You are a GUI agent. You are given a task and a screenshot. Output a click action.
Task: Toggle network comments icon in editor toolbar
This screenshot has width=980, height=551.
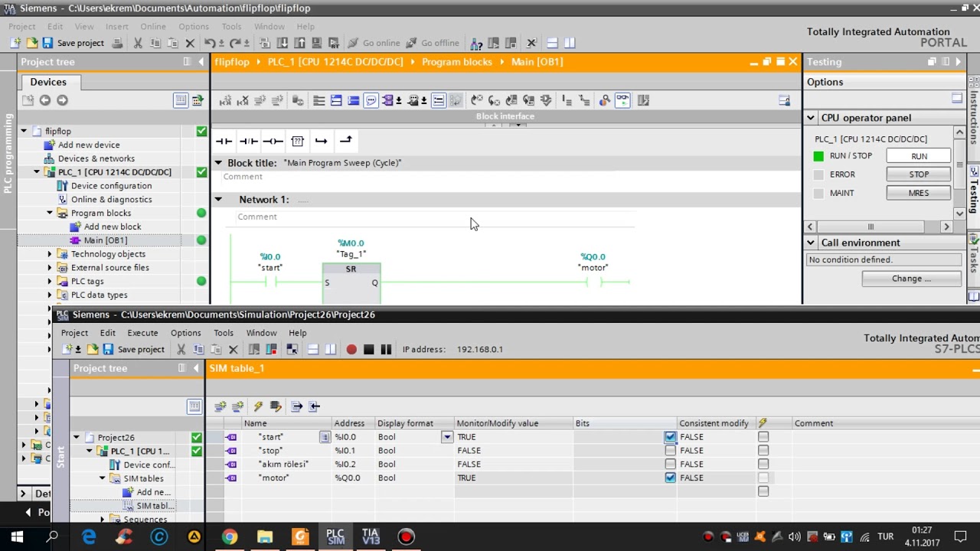[371, 100]
